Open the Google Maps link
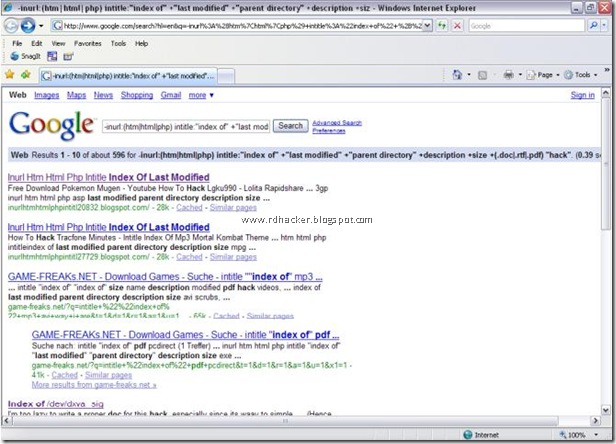The height and width of the screenshot is (444, 616). [76, 95]
